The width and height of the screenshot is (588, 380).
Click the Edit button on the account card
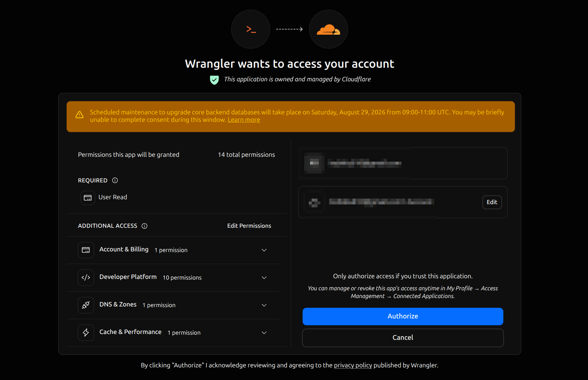(x=492, y=202)
